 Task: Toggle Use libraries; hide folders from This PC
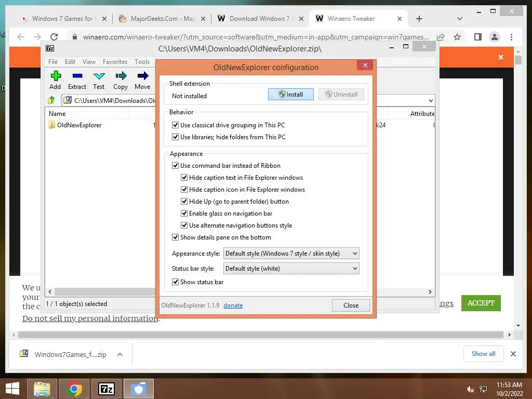point(175,137)
